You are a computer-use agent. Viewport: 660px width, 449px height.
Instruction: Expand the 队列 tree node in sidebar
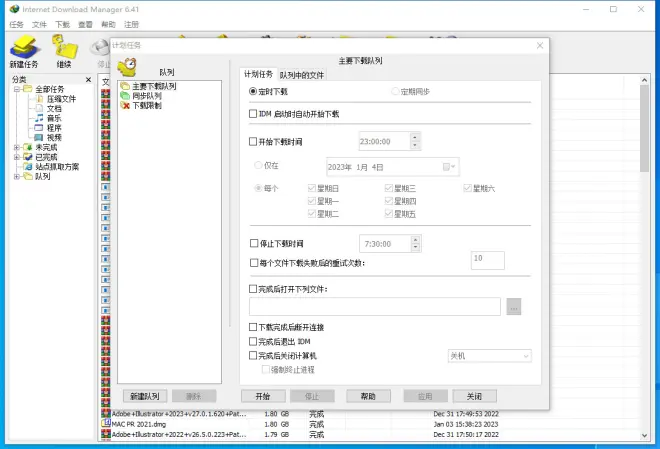[x=16, y=177]
